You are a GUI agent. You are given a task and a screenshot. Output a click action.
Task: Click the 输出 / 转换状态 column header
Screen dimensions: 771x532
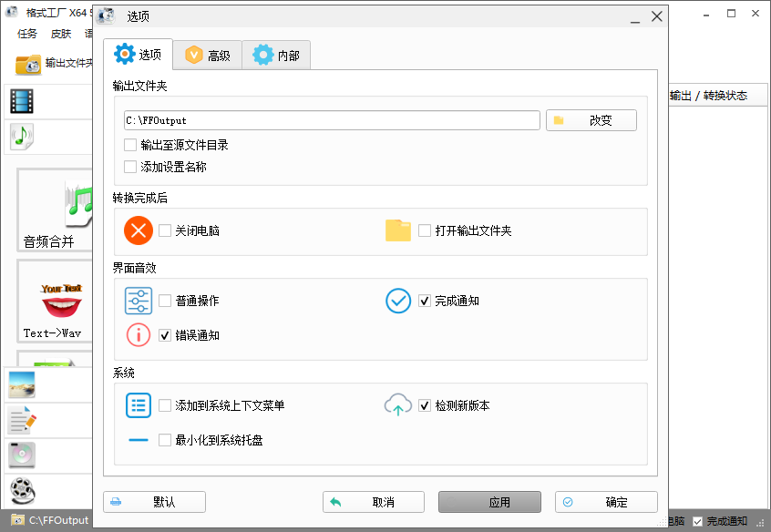coord(708,96)
